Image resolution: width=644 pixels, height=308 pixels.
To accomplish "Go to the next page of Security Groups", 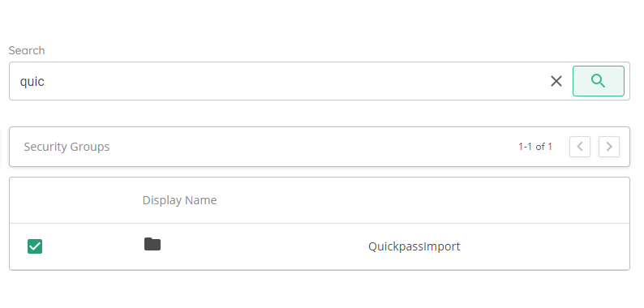I will point(609,147).
